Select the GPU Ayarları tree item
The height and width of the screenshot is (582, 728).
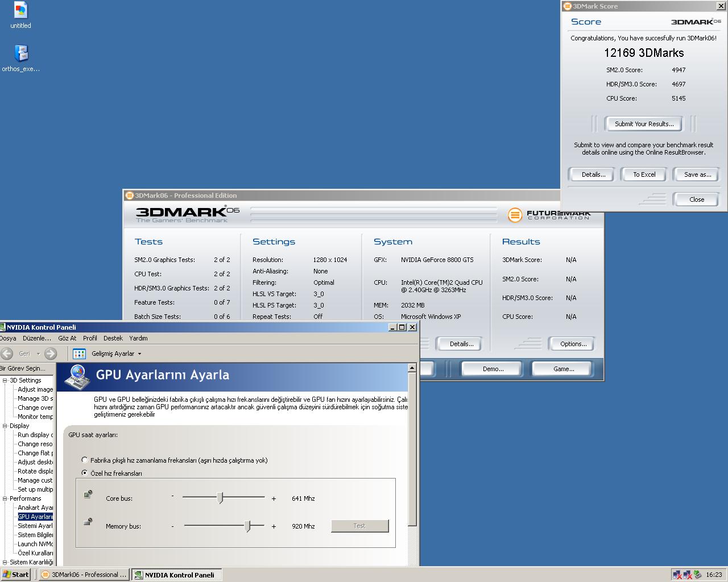pos(35,517)
